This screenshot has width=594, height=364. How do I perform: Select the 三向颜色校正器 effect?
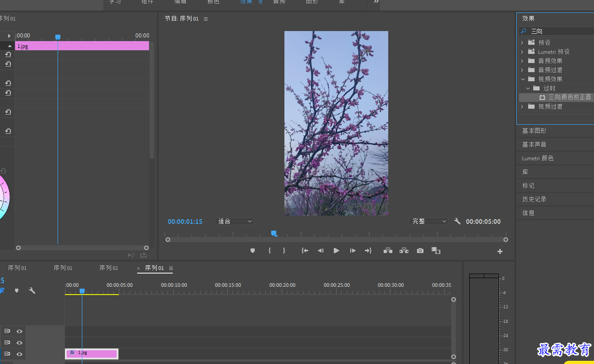569,97
